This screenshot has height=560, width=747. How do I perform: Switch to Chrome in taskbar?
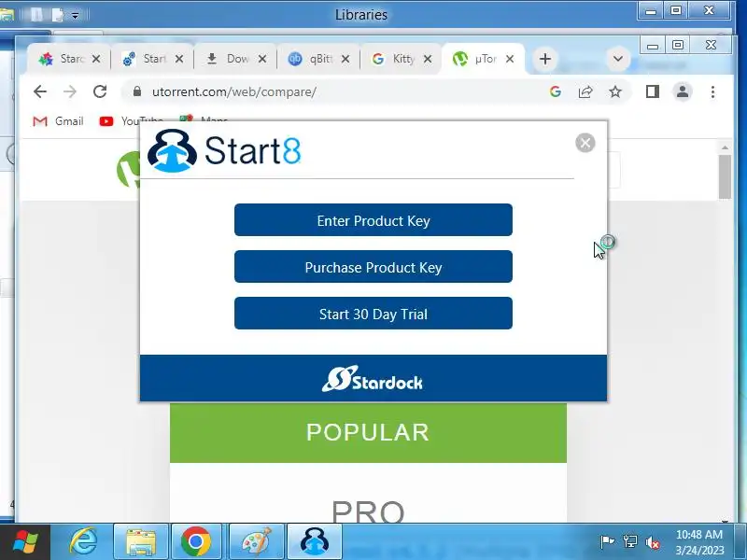[x=196, y=542]
